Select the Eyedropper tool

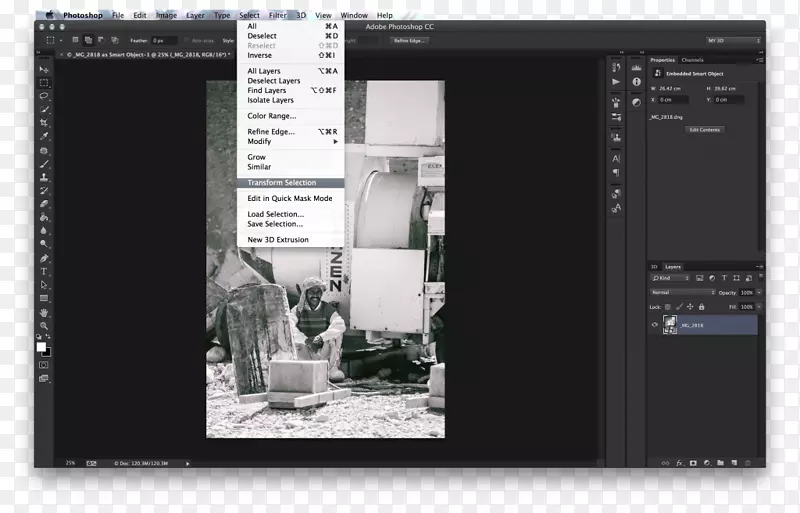44,136
